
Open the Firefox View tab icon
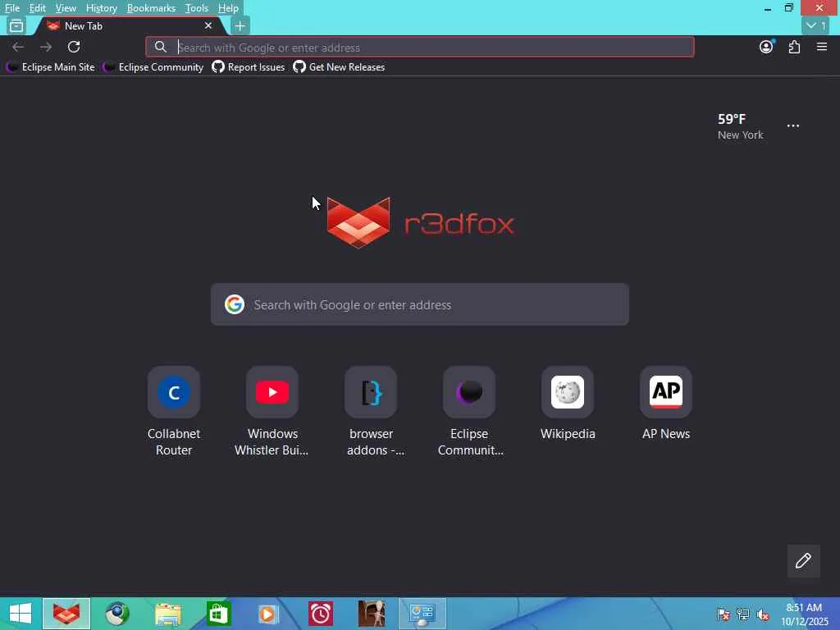pyautogui.click(x=16, y=25)
